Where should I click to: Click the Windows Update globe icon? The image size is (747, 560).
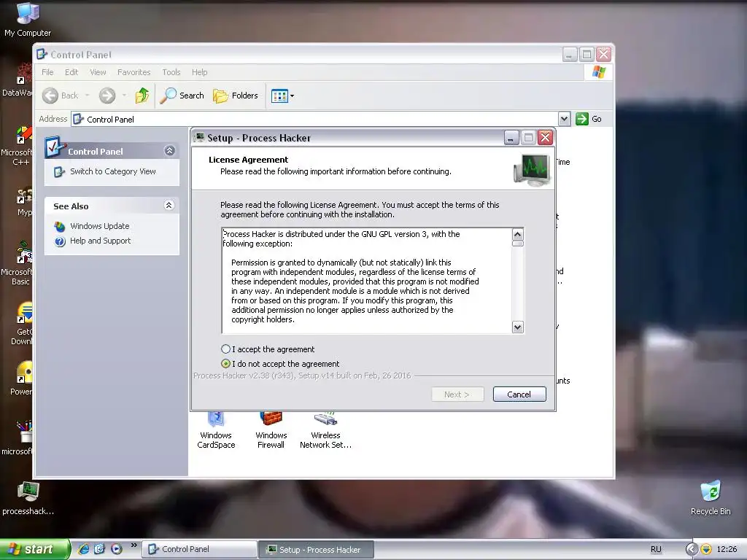click(60, 227)
